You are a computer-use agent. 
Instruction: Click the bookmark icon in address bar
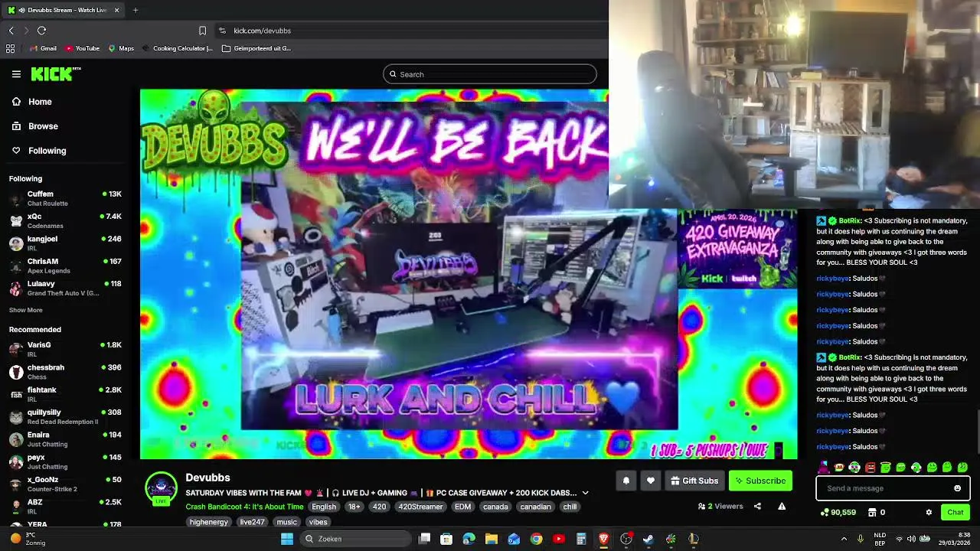tap(202, 31)
